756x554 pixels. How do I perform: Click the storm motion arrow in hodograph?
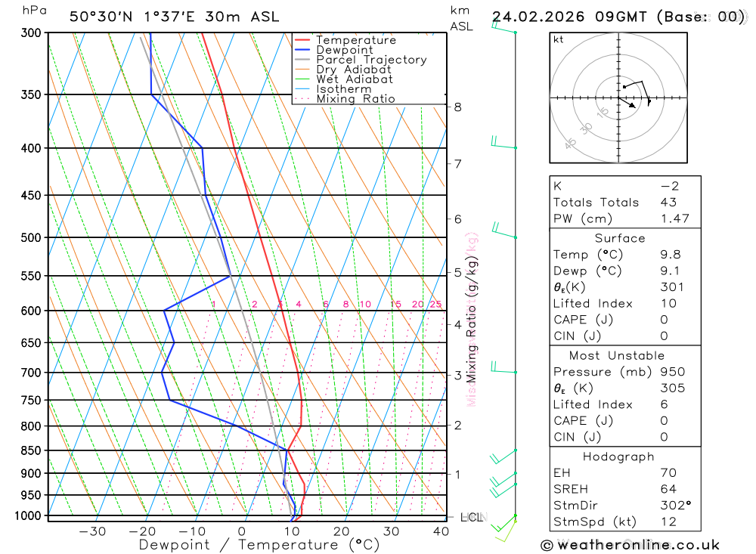click(627, 103)
